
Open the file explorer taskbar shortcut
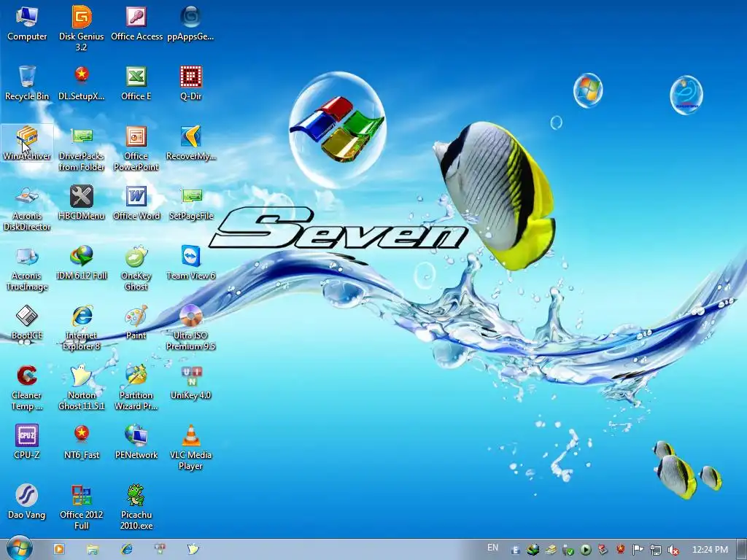(x=93, y=549)
